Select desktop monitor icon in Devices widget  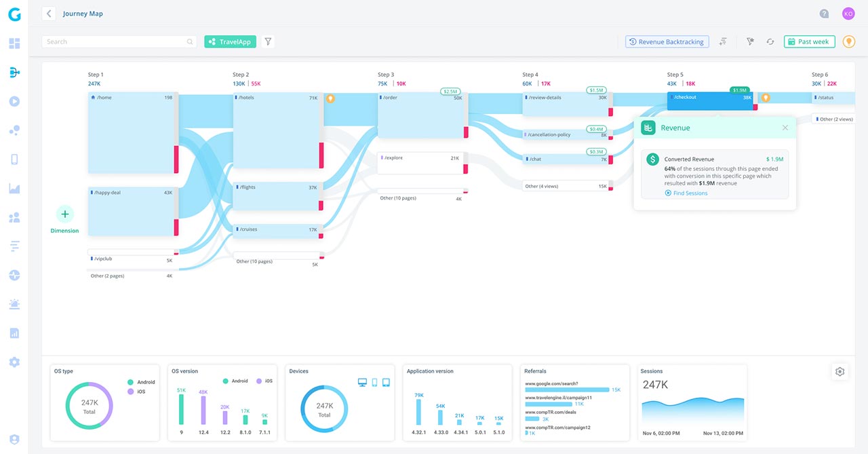363,383
